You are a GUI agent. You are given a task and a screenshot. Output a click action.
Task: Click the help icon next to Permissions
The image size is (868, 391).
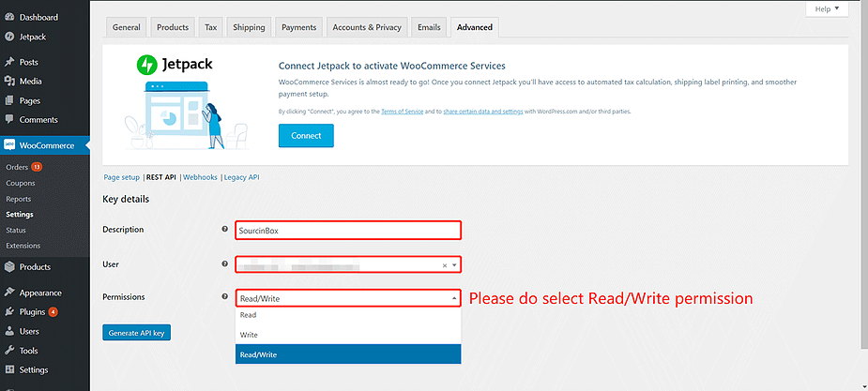[225, 296]
